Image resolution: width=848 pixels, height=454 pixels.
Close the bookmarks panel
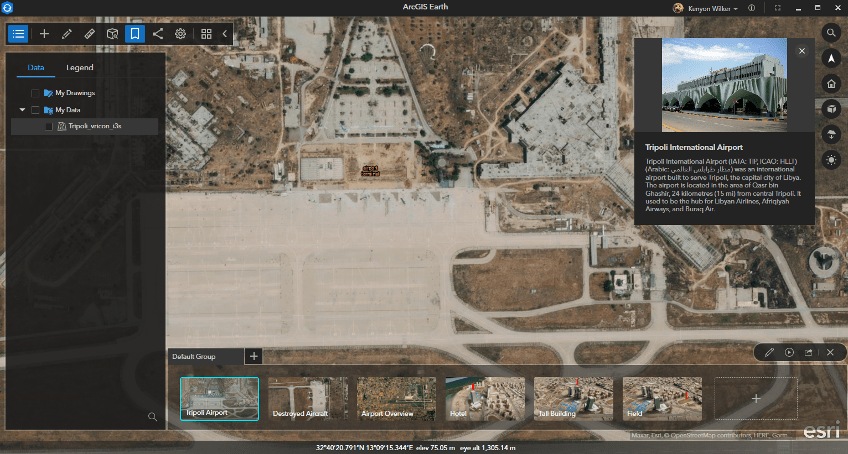click(x=830, y=352)
